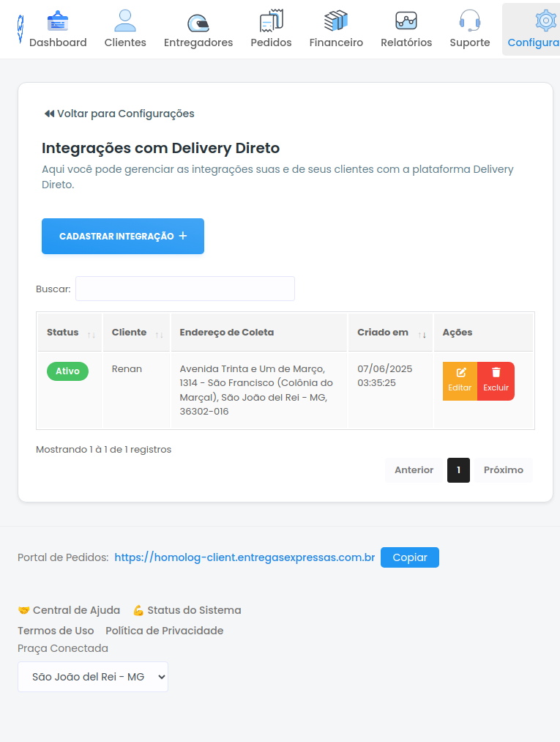
Task: Change city from São João del Rei
Action: coord(92,677)
